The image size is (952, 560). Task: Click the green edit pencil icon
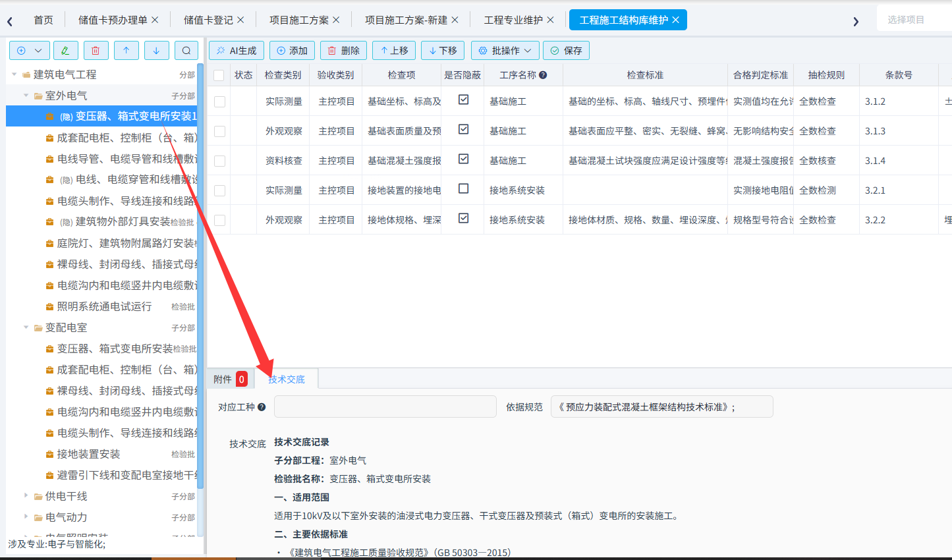65,51
